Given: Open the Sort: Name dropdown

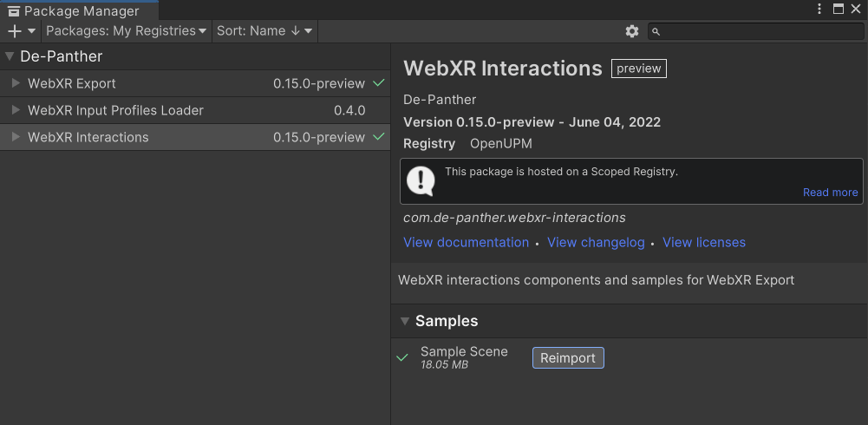Looking at the screenshot, I should coord(264,31).
